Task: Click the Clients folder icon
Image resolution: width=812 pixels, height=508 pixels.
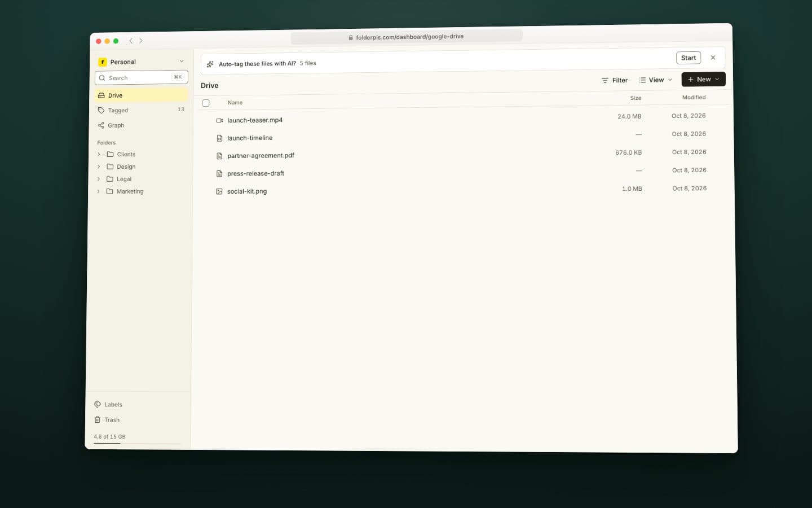Action: [x=110, y=154]
